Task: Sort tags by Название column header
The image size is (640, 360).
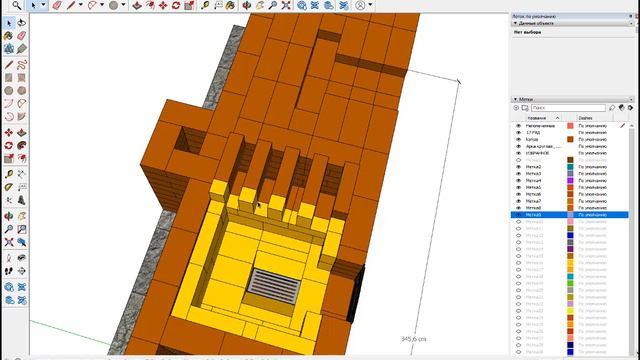Action: pyautogui.click(x=537, y=118)
